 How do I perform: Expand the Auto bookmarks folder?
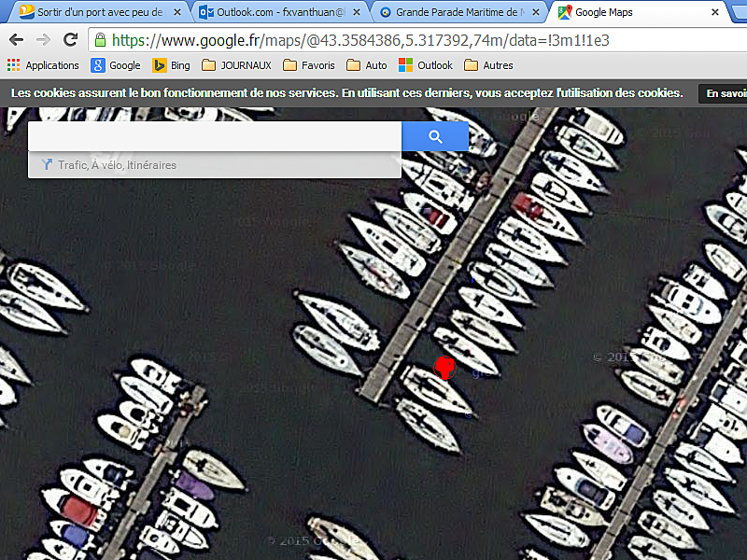tap(366, 65)
